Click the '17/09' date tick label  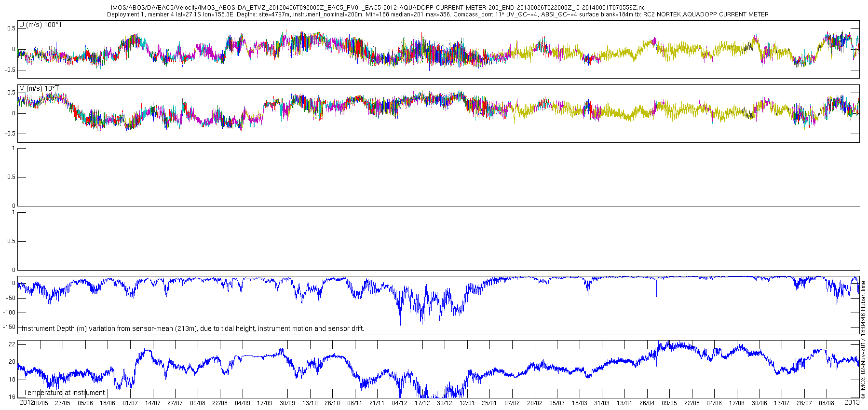point(265,403)
